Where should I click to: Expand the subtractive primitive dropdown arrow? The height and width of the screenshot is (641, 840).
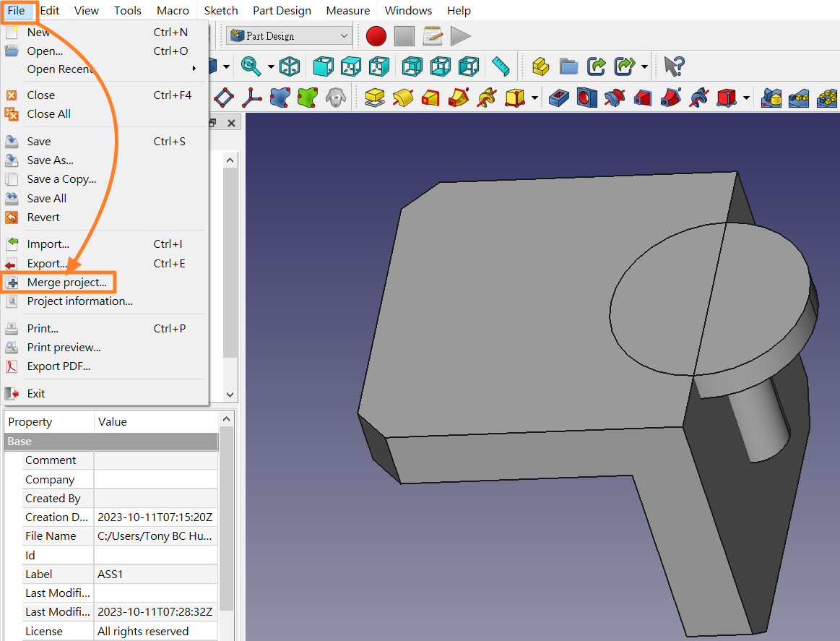coord(745,98)
